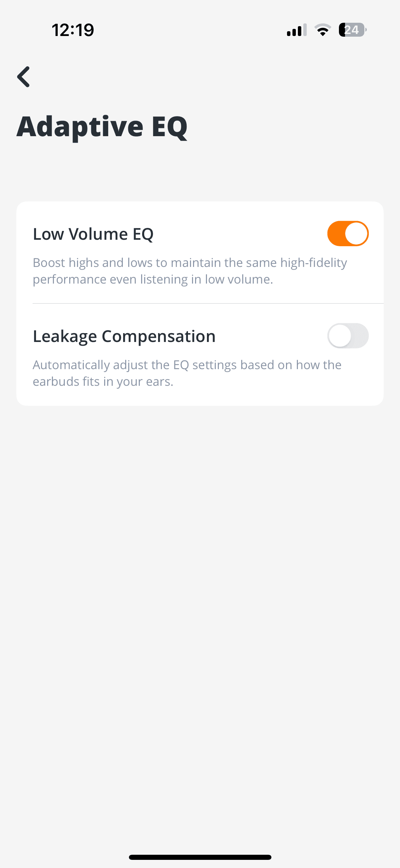Click the battery level indicator icon

pyautogui.click(x=353, y=30)
